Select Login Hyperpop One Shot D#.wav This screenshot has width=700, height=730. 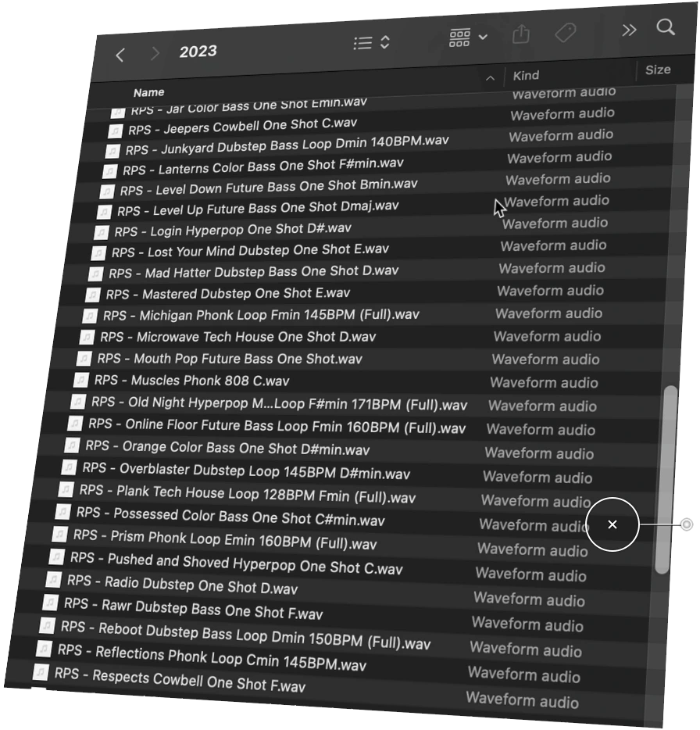(250, 230)
